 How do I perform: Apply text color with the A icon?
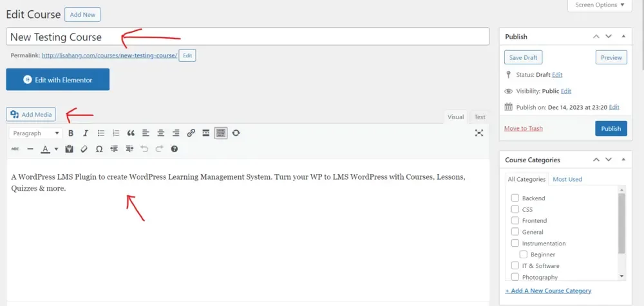[x=45, y=149]
